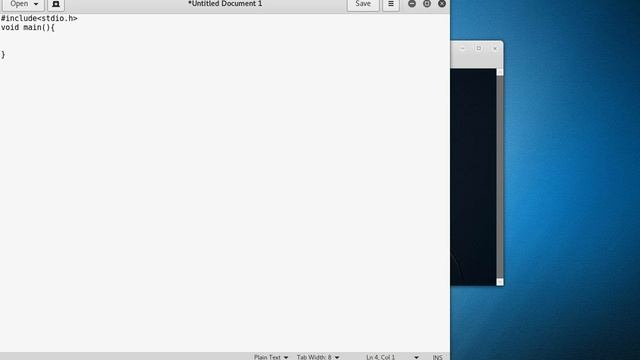This screenshot has height=360, width=640.
Task: Maximize the gedit window
Action: click(x=427, y=4)
